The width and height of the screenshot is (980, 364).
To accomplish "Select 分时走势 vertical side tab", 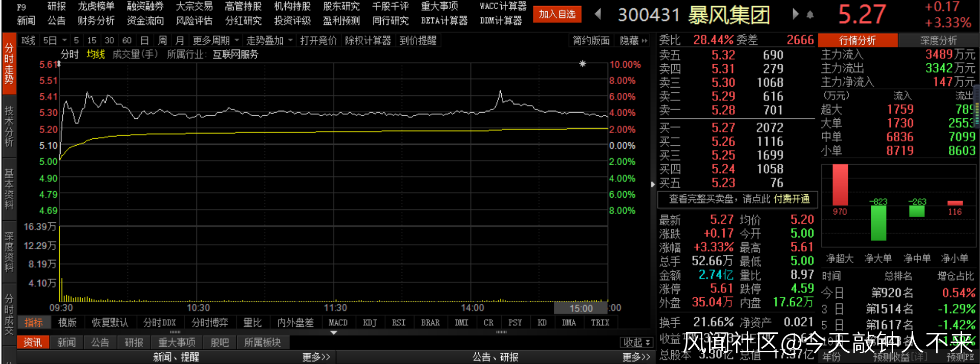I will click(9, 64).
